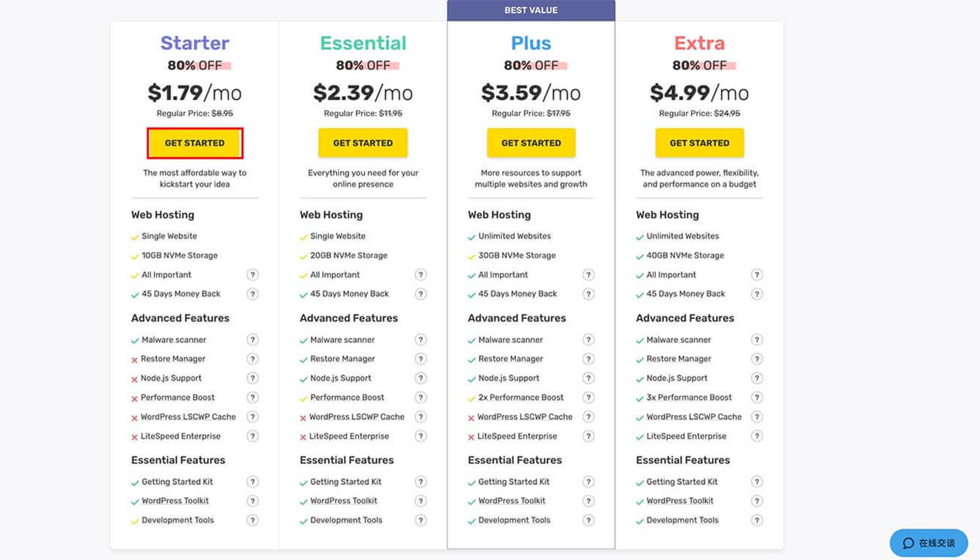980x560 pixels.
Task: Show info for Essential Getting Started Kit
Action: point(421,482)
